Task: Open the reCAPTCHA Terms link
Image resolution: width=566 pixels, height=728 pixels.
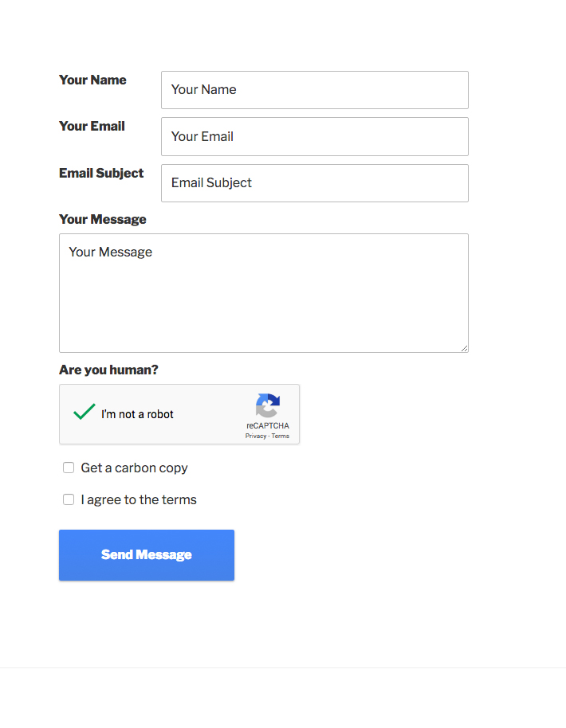Action: pyautogui.click(x=281, y=436)
